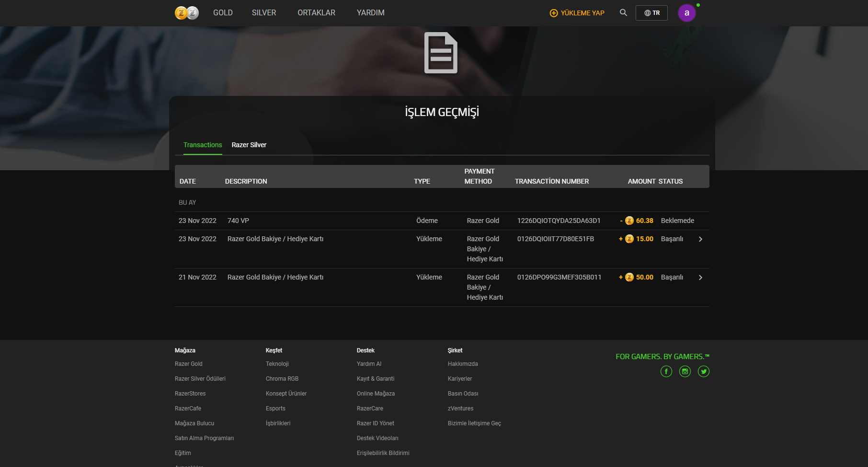Click the Ödeme type cell
Screen dimensions: 868x467
tap(427, 221)
